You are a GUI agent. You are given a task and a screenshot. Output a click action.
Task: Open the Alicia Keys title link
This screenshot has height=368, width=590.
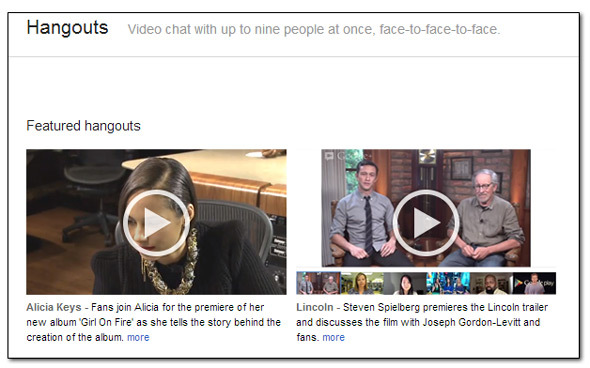coord(54,307)
